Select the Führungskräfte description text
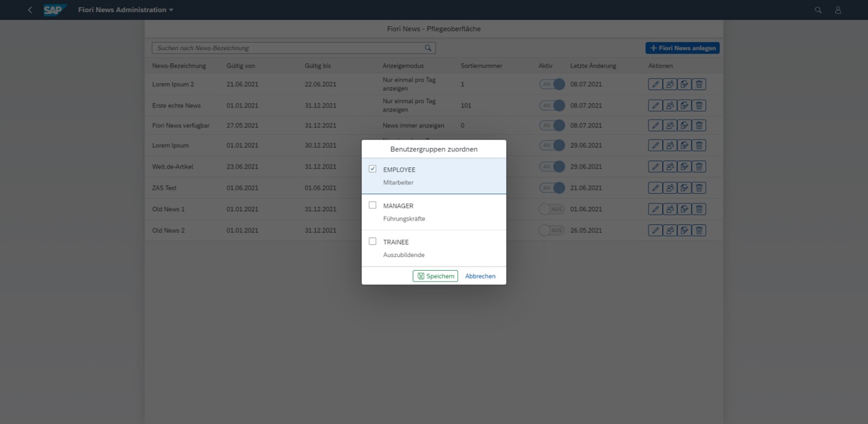The height and width of the screenshot is (424, 868). tap(404, 219)
